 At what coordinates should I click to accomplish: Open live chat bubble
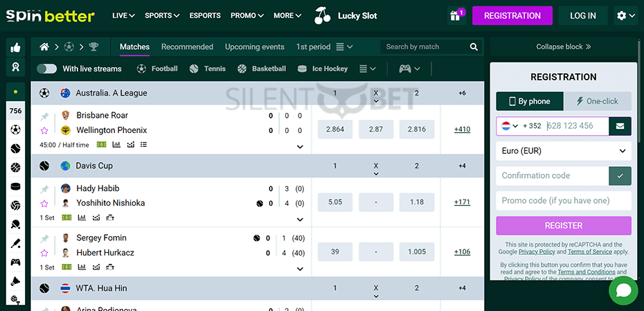623,290
